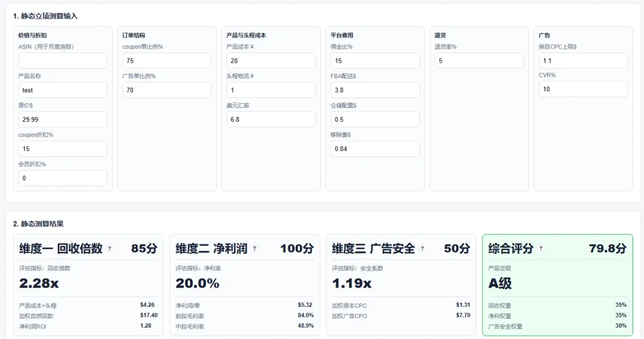Viewport: 644px width, 339px height.
Task: Click the 平台费用 group title
Action: [342, 35]
